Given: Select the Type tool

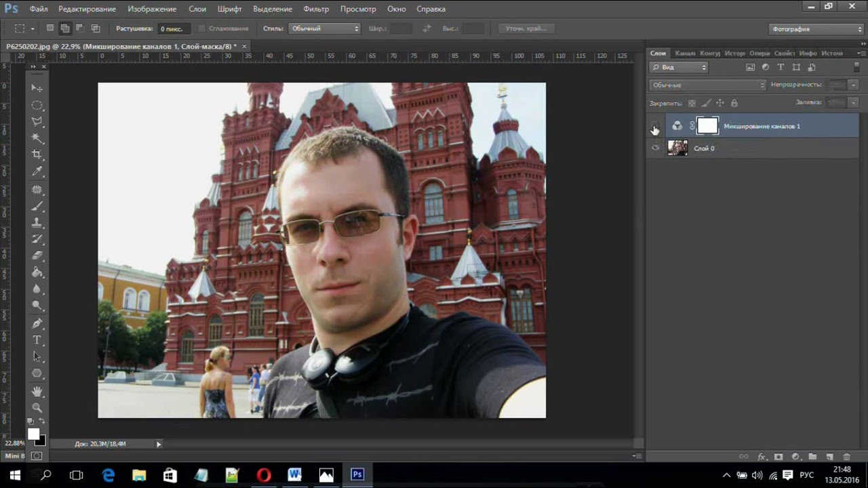Looking at the screenshot, I should [x=37, y=340].
